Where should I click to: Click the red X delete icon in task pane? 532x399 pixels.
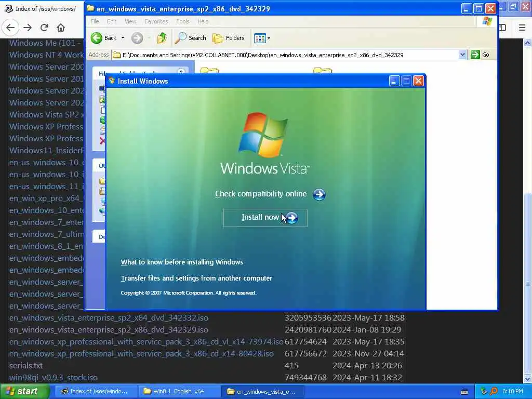(102, 141)
